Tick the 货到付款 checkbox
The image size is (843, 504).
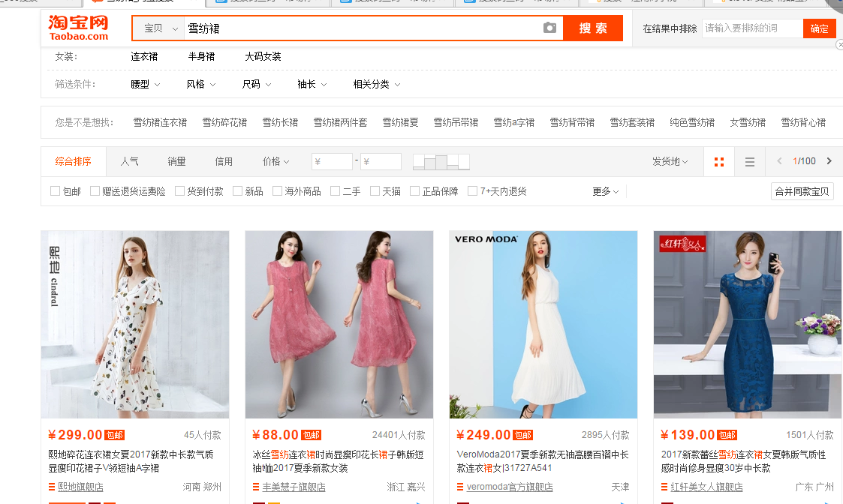click(179, 191)
